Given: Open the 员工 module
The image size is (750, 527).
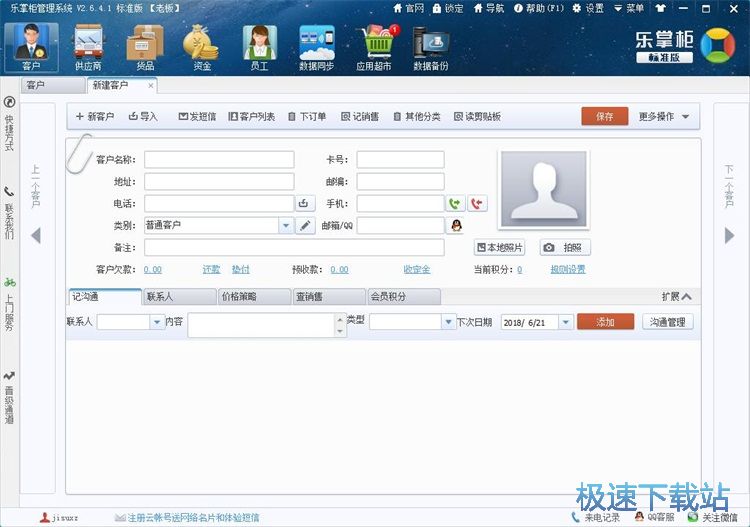Looking at the screenshot, I should pyautogui.click(x=259, y=47).
